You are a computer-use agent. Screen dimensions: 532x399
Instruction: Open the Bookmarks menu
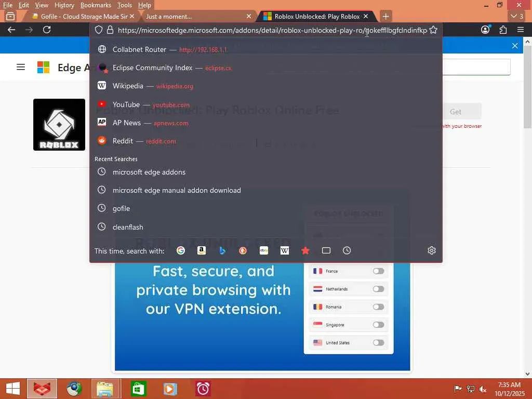click(96, 5)
